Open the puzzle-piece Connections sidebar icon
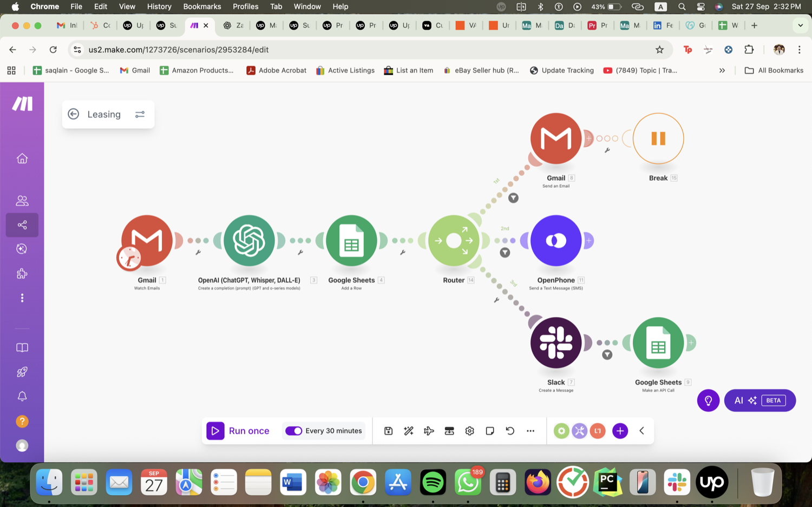This screenshot has width=812, height=507. pyautogui.click(x=22, y=273)
